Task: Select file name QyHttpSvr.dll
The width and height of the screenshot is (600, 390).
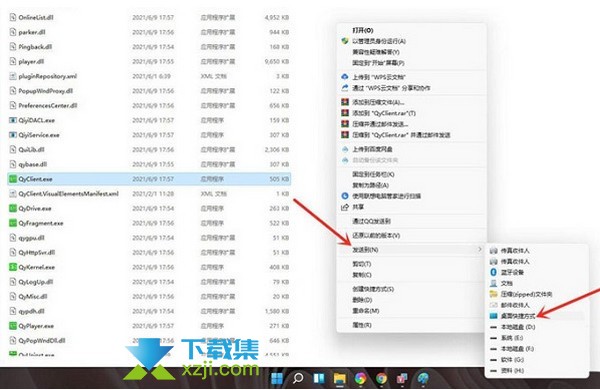Action: click(x=37, y=253)
